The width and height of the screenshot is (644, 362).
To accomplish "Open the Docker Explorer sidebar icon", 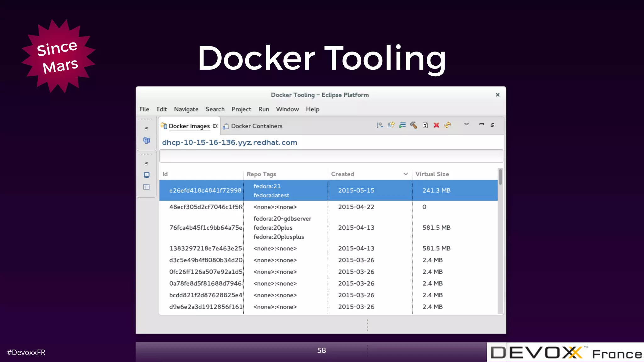I will (147, 140).
